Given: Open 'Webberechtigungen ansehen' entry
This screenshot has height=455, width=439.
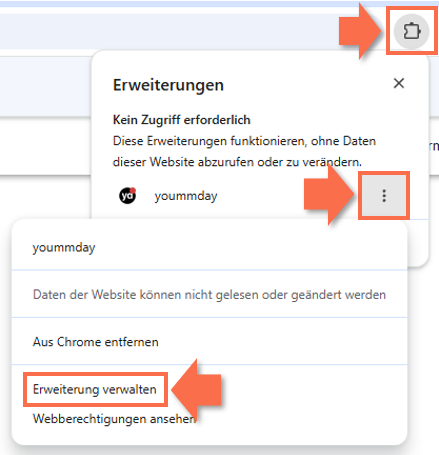Looking at the screenshot, I should click(x=114, y=419).
